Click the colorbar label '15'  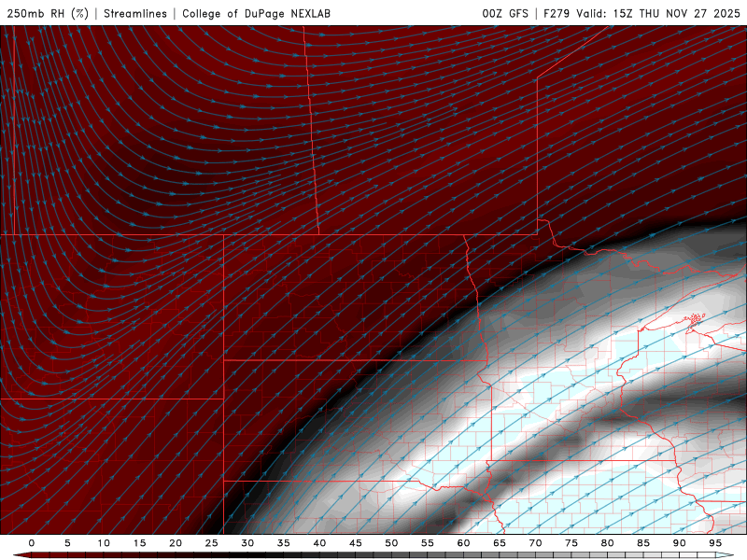pos(139,543)
